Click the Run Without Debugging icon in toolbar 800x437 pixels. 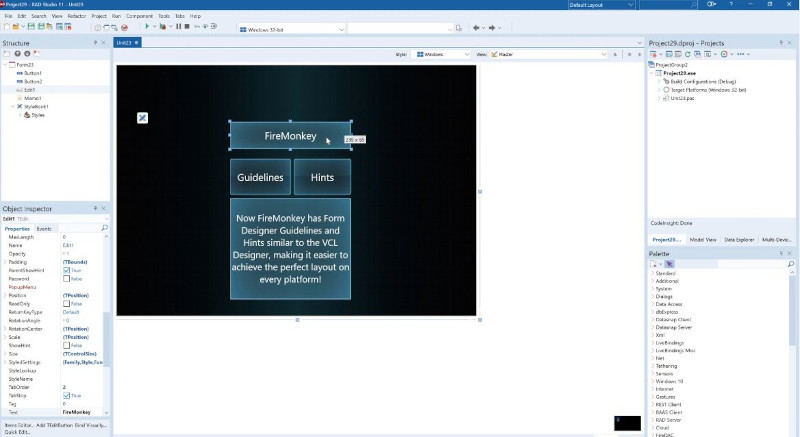pyautogui.click(x=162, y=27)
